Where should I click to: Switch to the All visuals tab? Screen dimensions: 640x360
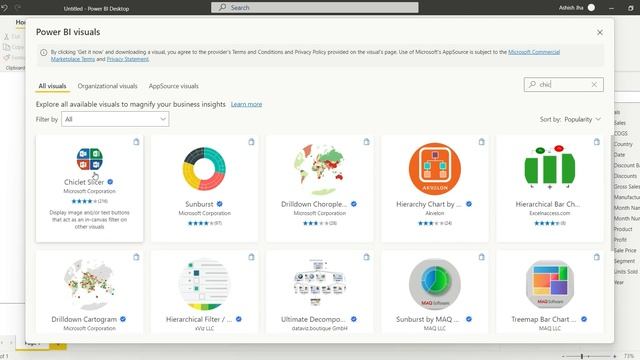coord(52,86)
